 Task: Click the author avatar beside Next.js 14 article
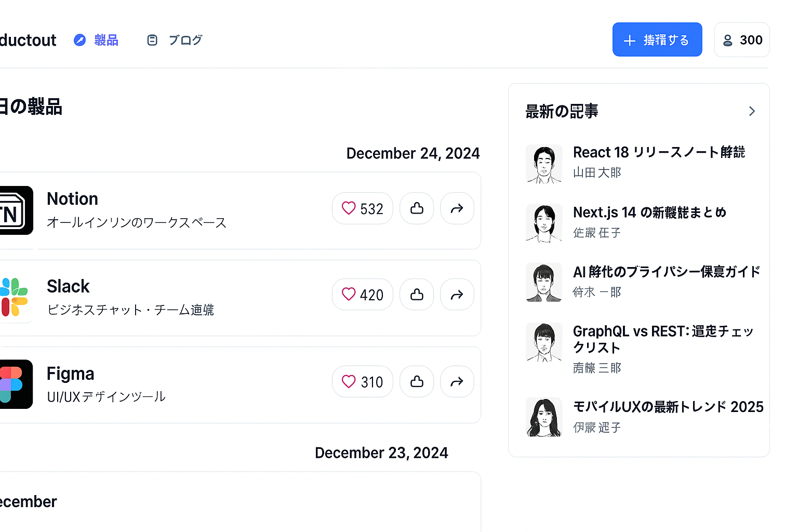pos(544,223)
